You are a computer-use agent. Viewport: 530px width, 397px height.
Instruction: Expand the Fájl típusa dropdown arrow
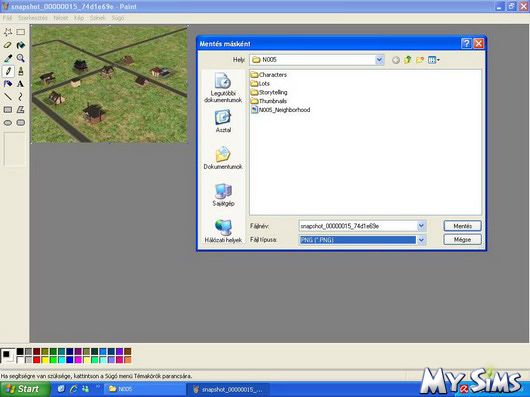[x=421, y=240]
